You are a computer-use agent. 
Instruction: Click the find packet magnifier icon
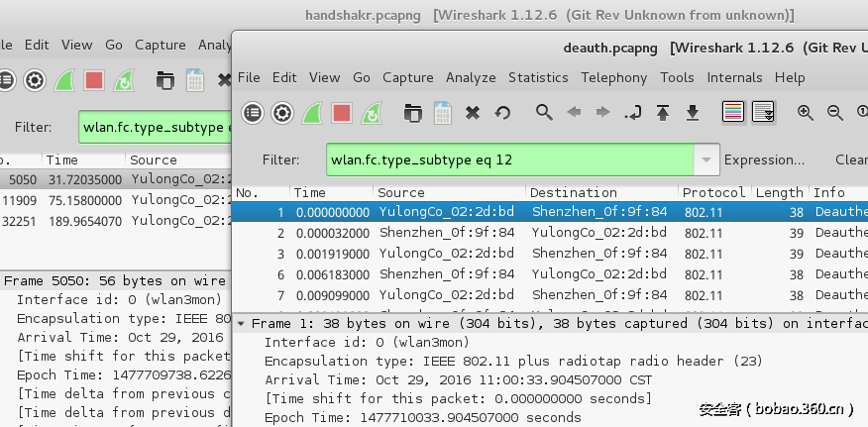[x=544, y=113]
